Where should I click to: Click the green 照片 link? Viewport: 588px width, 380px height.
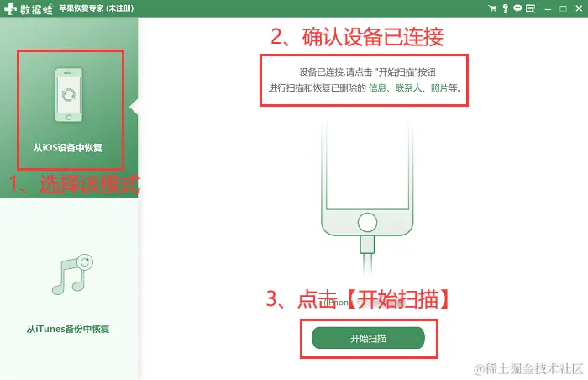coord(439,88)
